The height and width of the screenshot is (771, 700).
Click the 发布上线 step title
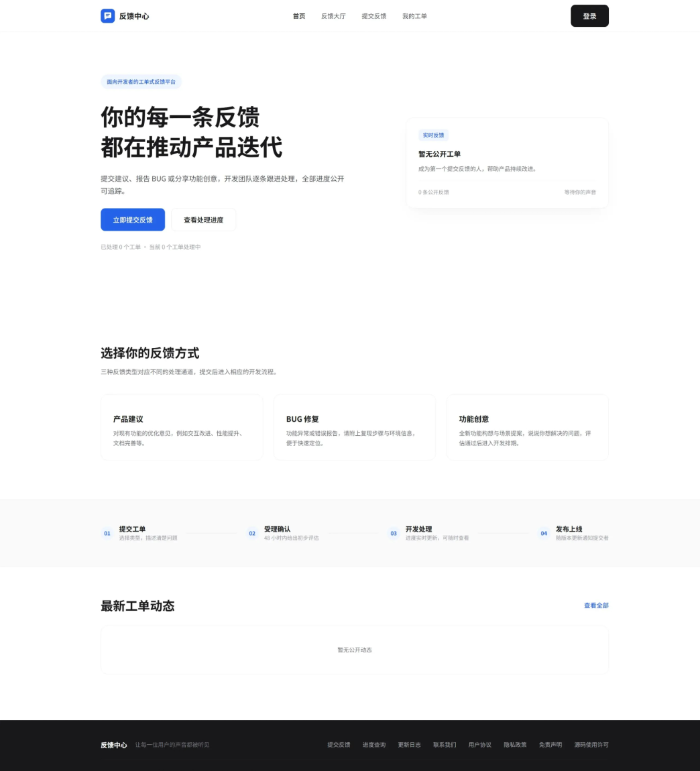pos(569,529)
